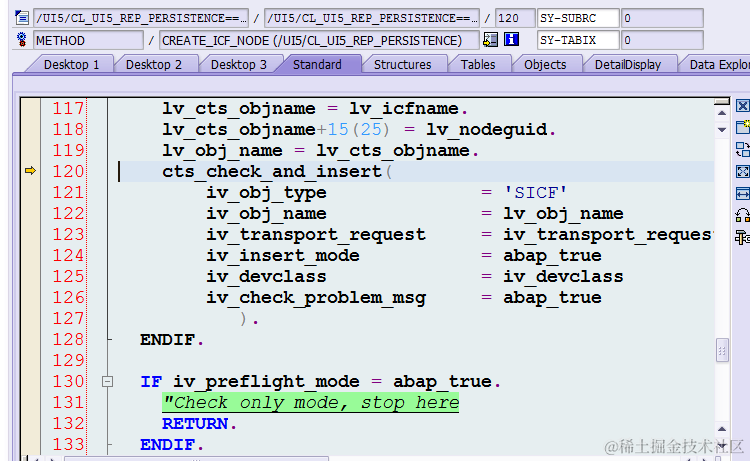The height and width of the screenshot is (461, 750).
Task: Click the navigate-to-current-statement arrow icon
Action: coord(490,40)
